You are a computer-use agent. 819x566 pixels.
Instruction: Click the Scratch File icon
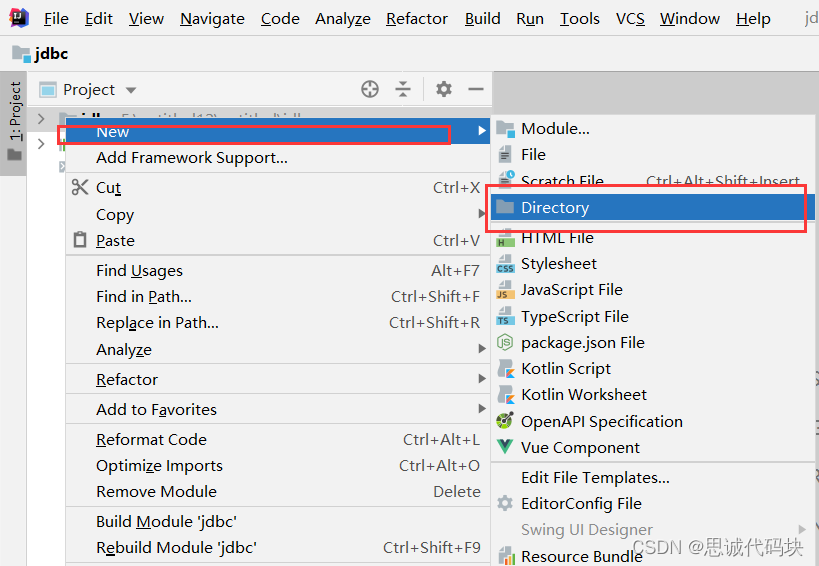[506, 179]
